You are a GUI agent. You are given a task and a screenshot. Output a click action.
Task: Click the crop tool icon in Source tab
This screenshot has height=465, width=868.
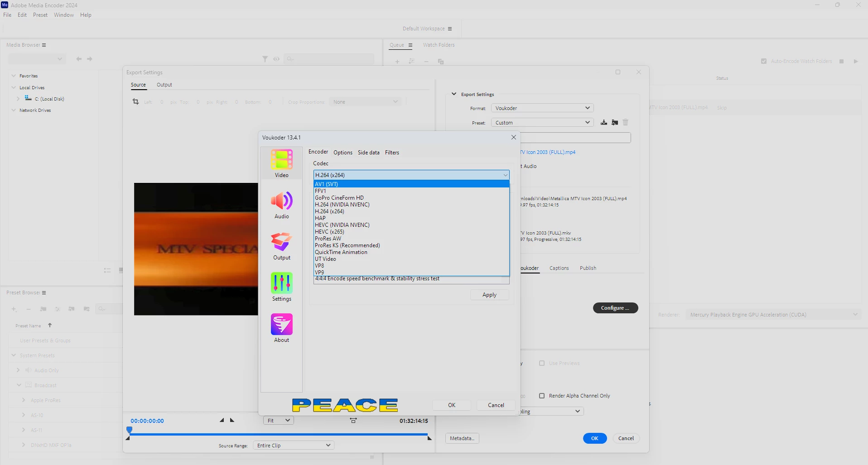pos(135,101)
